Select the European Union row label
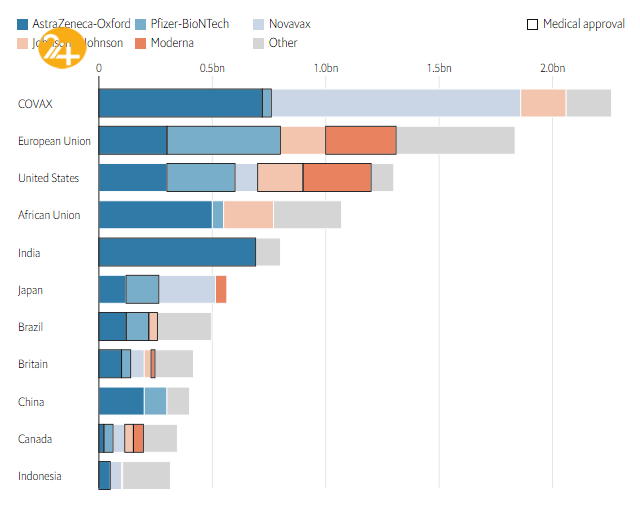640x530 pixels. (x=54, y=141)
